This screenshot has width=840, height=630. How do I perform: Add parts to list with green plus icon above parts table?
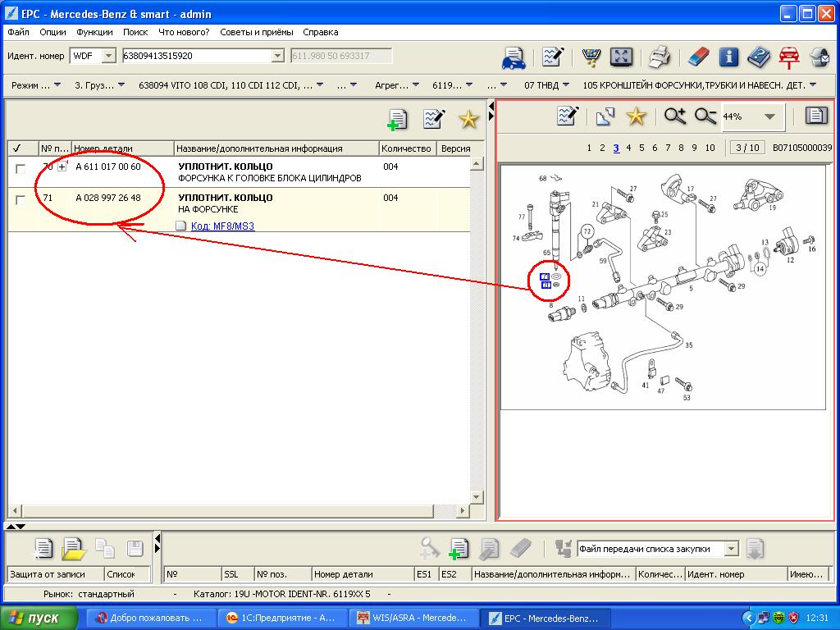pos(397,119)
